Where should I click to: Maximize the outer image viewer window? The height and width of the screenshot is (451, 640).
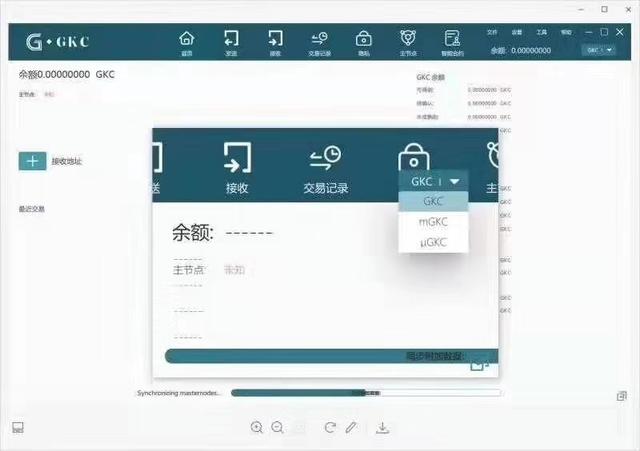tap(604, 9)
